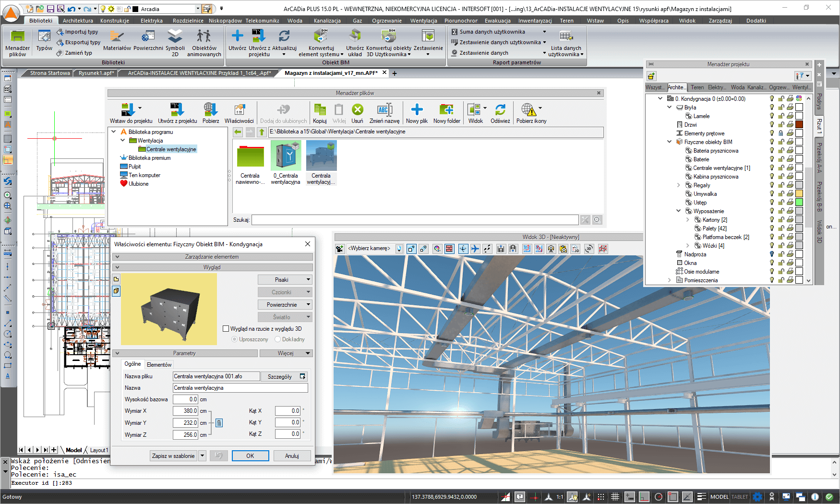
Task: Click Odśwież refresh icon
Action: tap(500, 113)
